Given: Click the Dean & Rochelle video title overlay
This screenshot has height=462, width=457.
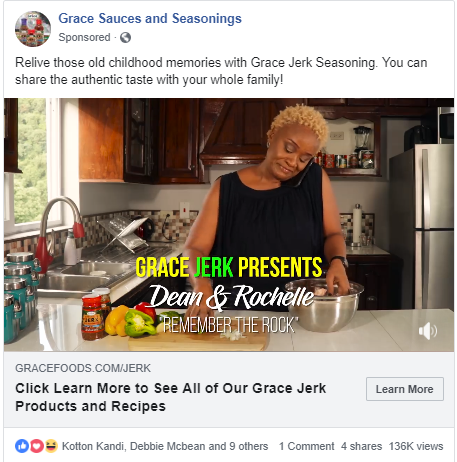Looking at the screenshot, I should coord(232,297).
